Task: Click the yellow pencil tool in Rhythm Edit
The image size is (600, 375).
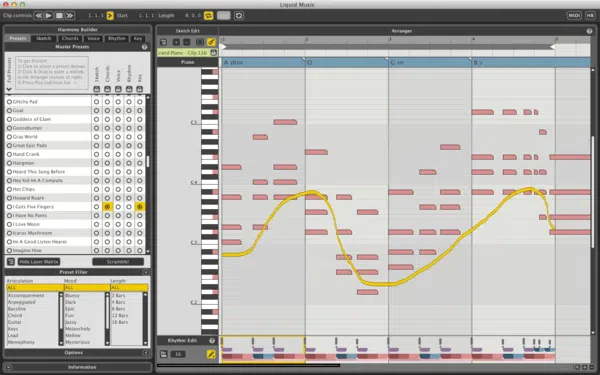Action: click(x=211, y=354)
